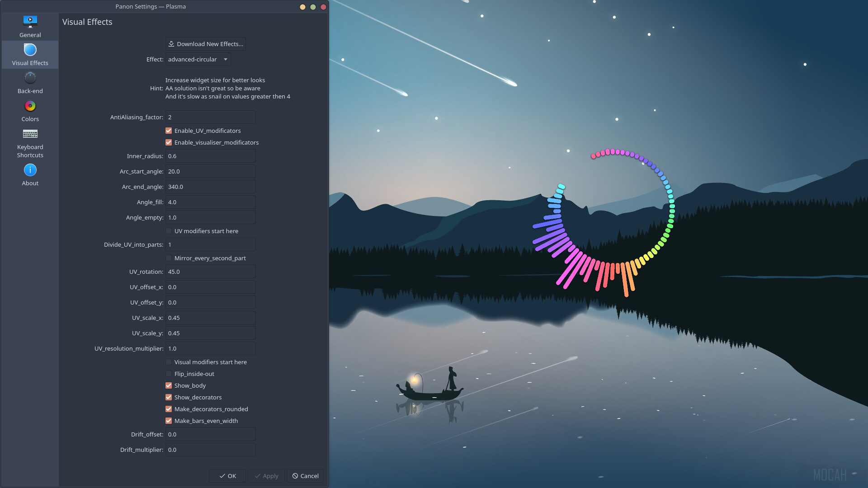868x488 pixels.
Task: Click the Arc_end_angle field
Action: [x=210, y=187]
